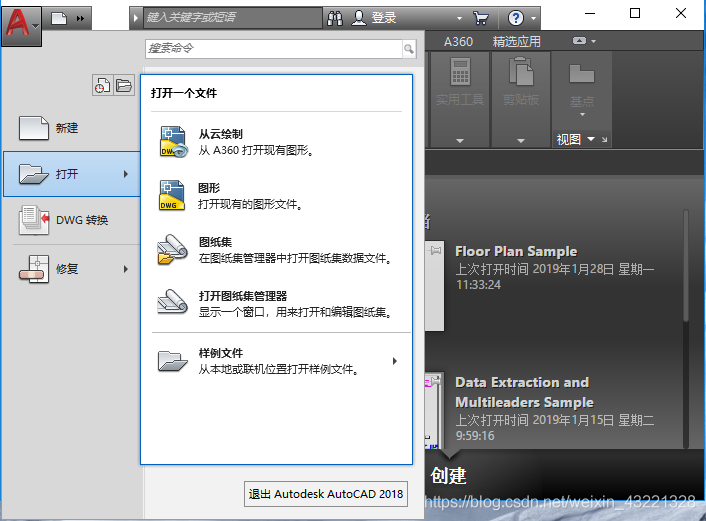Open ribbon display options dropdown arrow

(x=593, y=41)
